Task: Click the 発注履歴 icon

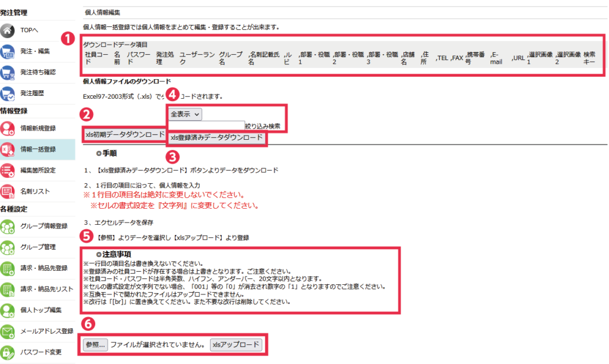Action: coord(8,93)
